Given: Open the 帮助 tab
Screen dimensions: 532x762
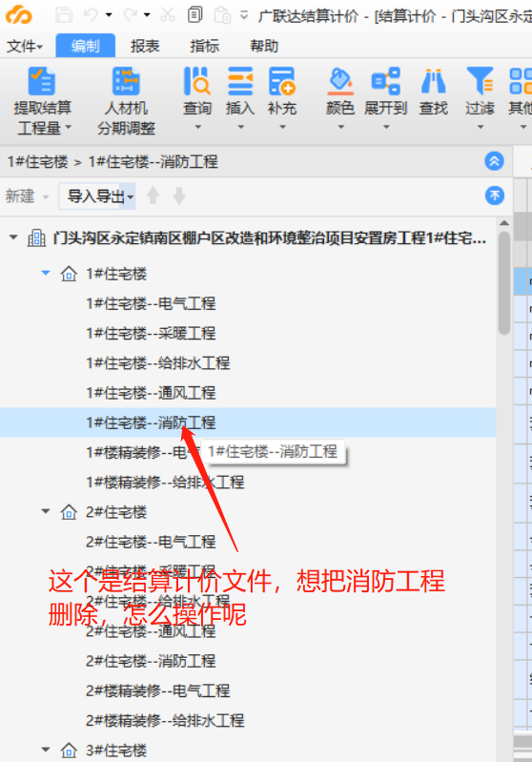Looking at the screenshot, I should coord(264,46).
